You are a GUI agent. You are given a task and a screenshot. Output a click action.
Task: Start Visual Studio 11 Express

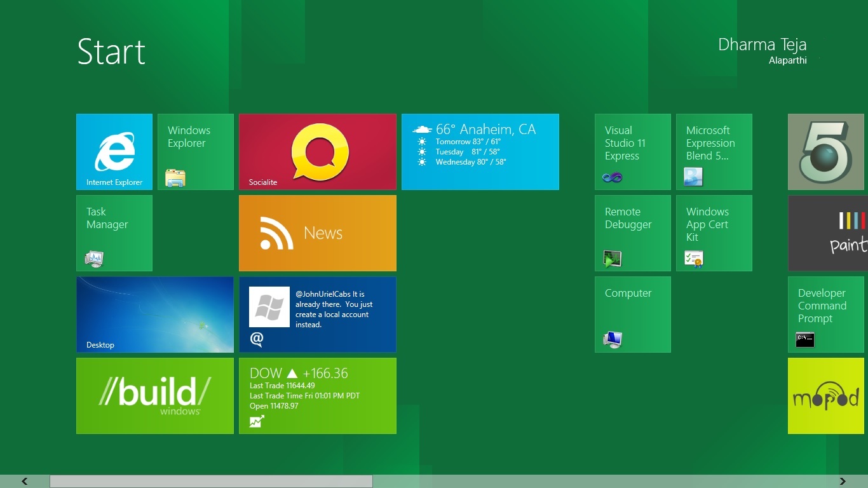coord(632,151)
